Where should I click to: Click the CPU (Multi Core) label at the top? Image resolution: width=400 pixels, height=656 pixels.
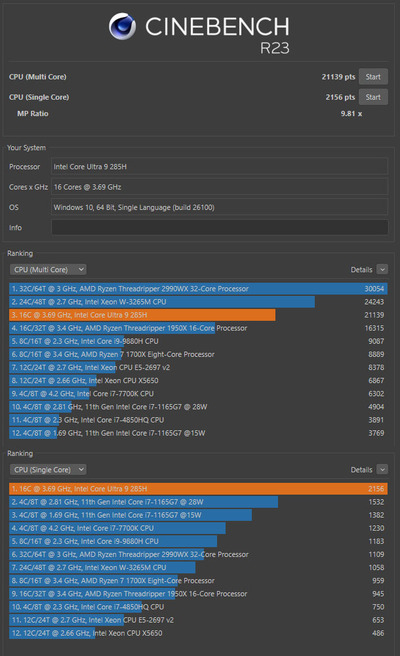pyautogui.click(x=38, y=77)
